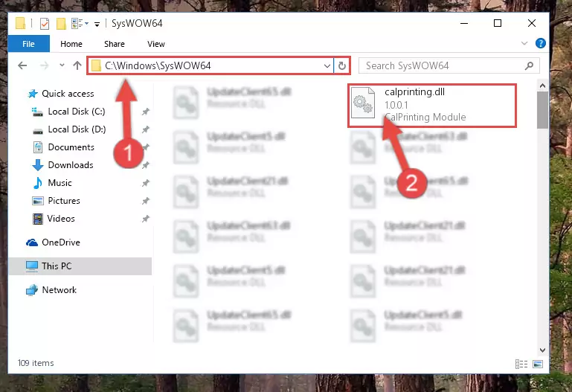
Task: Select Network in navigation pane
Action: (59, 290)
